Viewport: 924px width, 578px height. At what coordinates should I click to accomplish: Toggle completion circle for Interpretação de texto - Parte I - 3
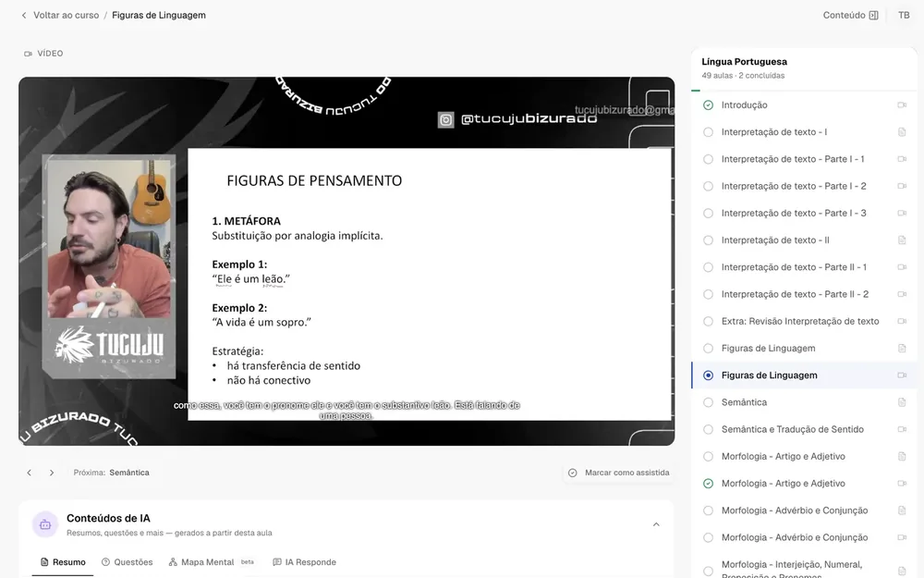(x=709, y=214)
